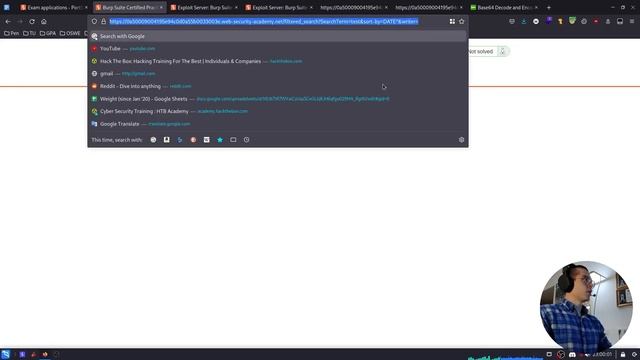640x360 pixels.
Task: Click the purple extension icon in toolbar
Action: (x=549, y=20)
